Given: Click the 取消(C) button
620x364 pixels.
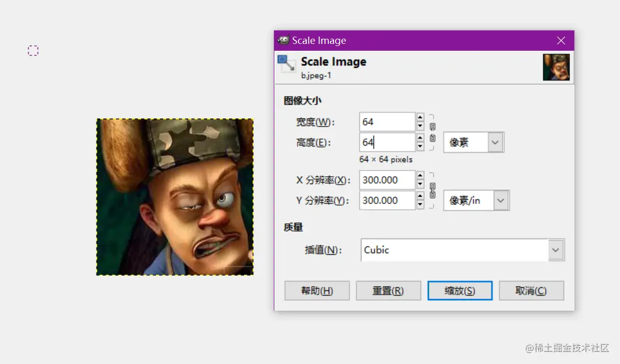Looking at the screenshot, I should tap(532, 291).
